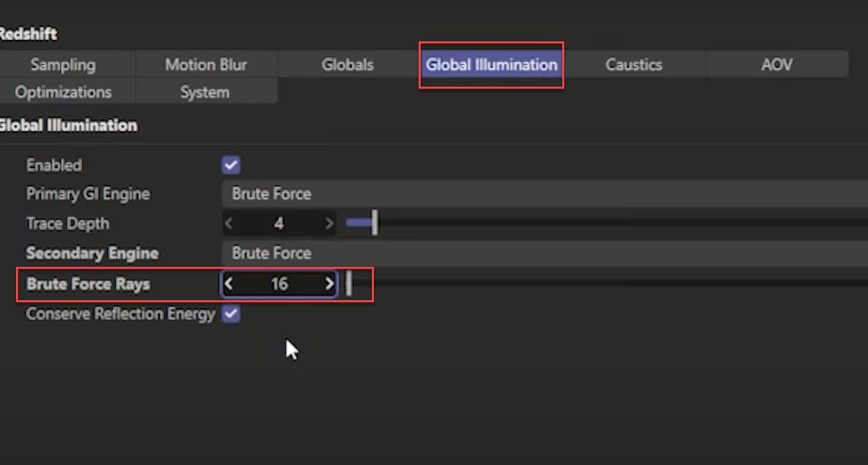Click the Brute Force Rays value field
The image size is (868, 465).
tap(279, 284)
